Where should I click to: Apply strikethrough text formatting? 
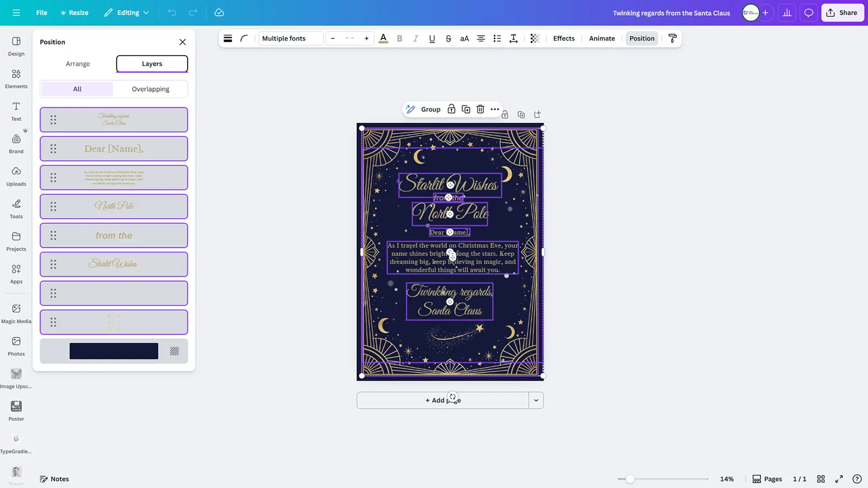[448, 38]
